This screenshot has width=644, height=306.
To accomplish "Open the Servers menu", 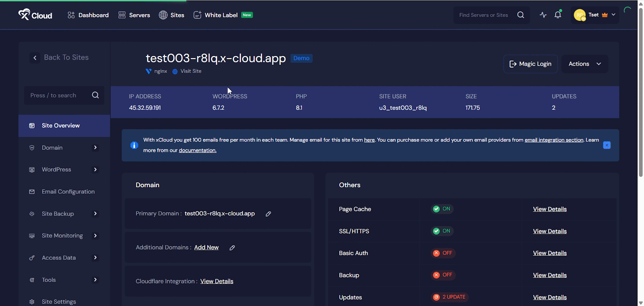I will pyautogui.click(x=134, y=15).
